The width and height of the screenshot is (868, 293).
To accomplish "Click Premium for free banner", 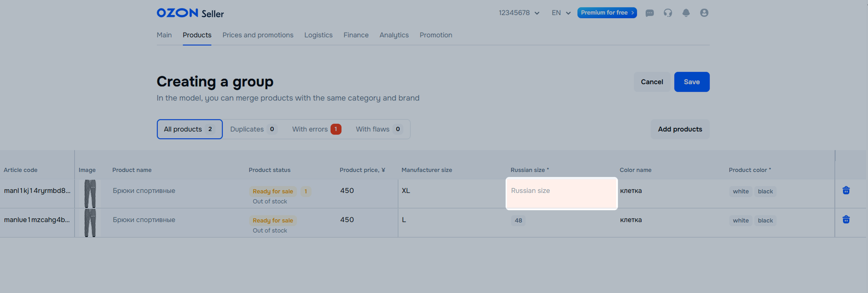I will [607, 13].
